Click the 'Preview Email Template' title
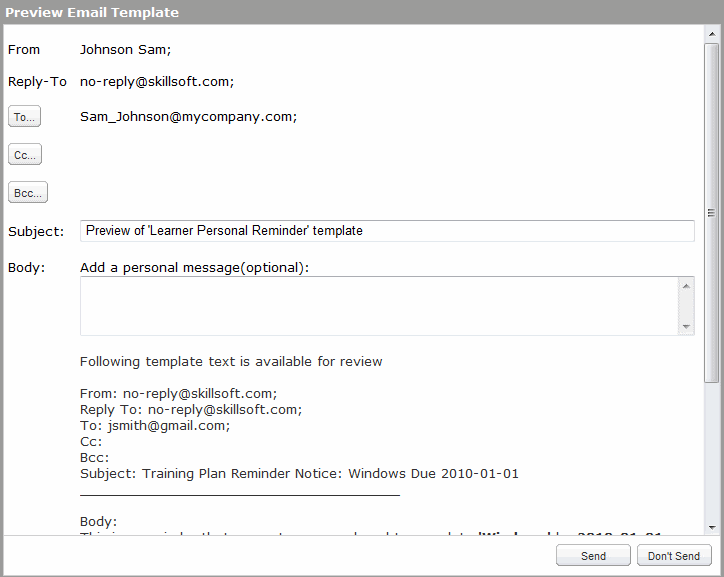This screenshot has height=577, width=724. [92, 12]
